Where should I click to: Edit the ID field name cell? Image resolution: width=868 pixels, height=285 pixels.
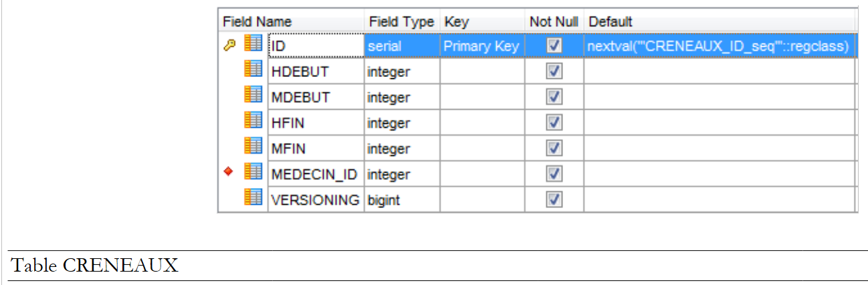click(316, 46)
